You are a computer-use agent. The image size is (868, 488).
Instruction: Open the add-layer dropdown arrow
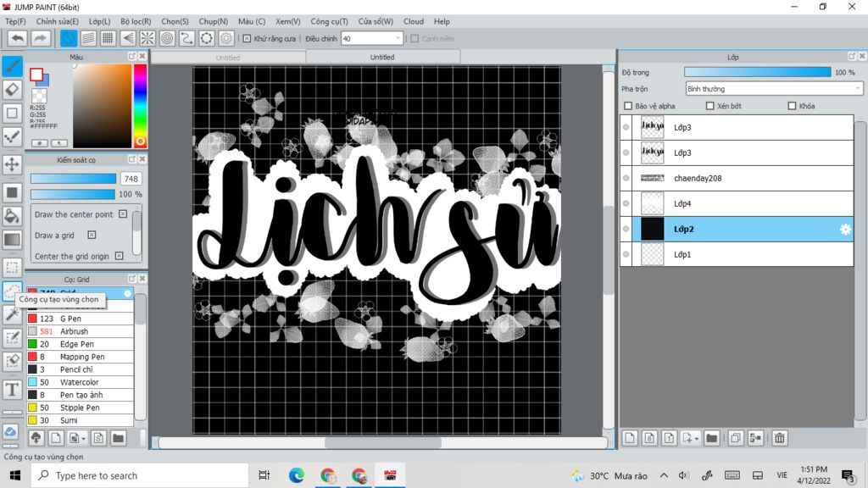click(697, 439)
